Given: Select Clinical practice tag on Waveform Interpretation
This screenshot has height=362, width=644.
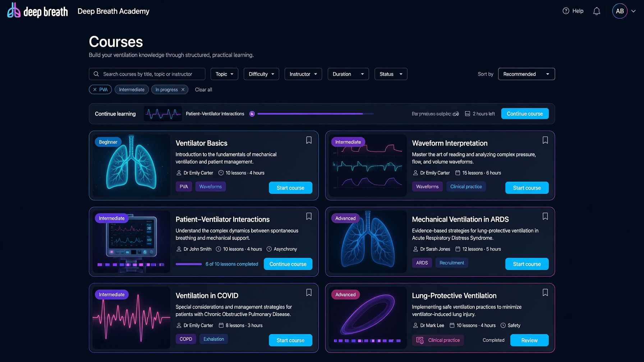Looking at the screenshot, I should pos(466,187).
